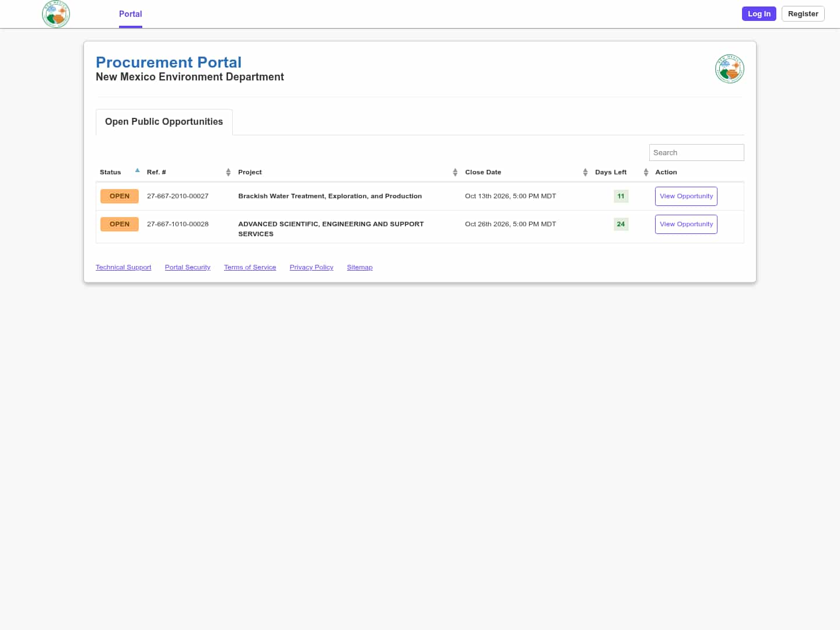Open the Portal Security link
The image size is (840, 630).
(188, 267)
